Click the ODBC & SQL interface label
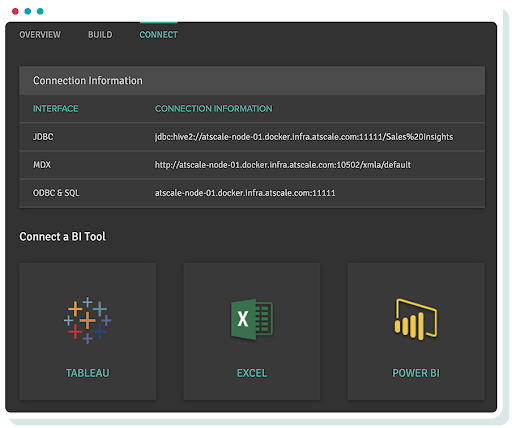Image resolution: width=512 pixels, height=428 pixels. 56,193
